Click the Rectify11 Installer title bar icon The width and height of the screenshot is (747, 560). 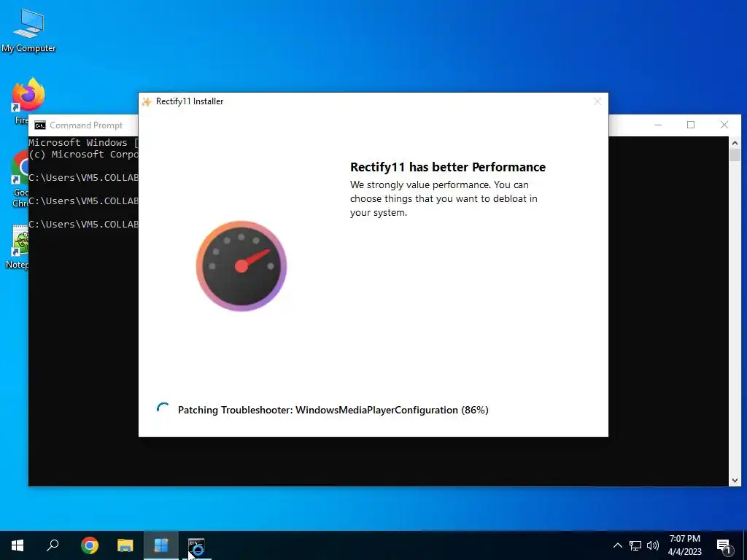tap(147, 101)
